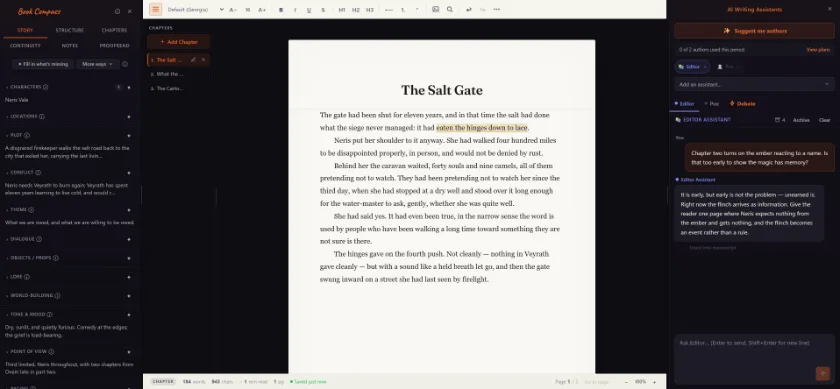
Task: Start a Debate between assistants
Action: pos(742,103)
